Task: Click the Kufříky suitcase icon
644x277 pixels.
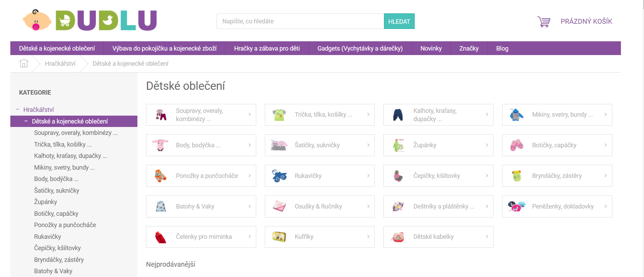Action: point(279,237)
